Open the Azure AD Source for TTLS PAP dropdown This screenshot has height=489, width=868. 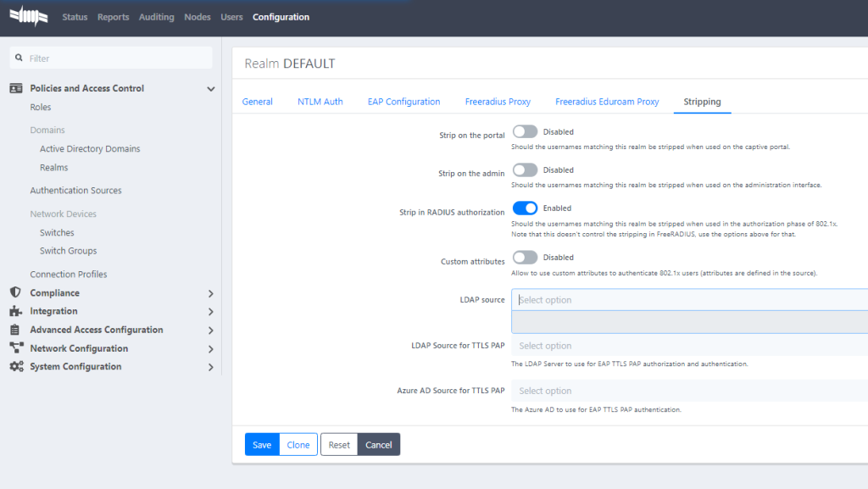point(688,392)
